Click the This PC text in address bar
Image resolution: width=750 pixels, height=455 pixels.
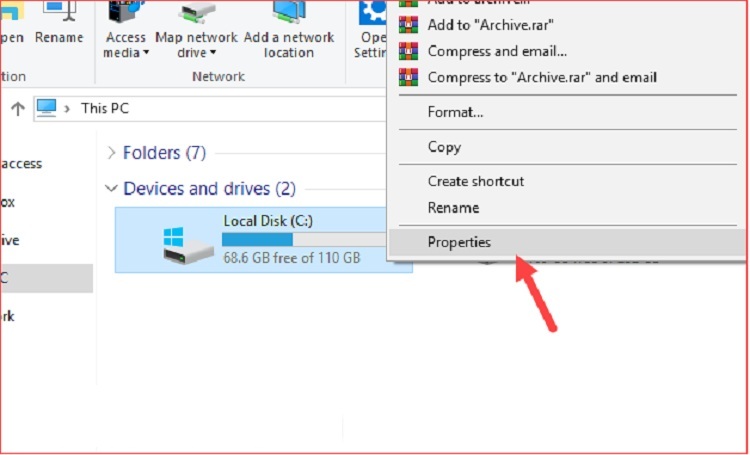pyautogui.click(x=105, y=108)
